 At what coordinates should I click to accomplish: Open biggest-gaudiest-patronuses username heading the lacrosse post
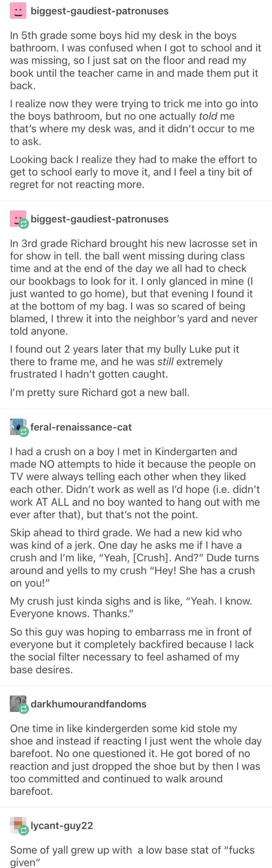click(x=99, y=219)
